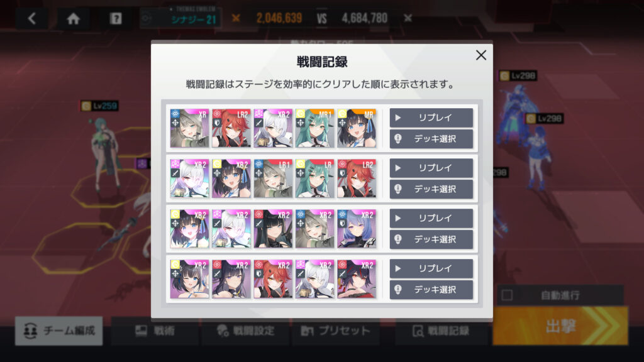644x362 pixels.
Task: Go back with the left arrow icon
Action: click(32, 18)
